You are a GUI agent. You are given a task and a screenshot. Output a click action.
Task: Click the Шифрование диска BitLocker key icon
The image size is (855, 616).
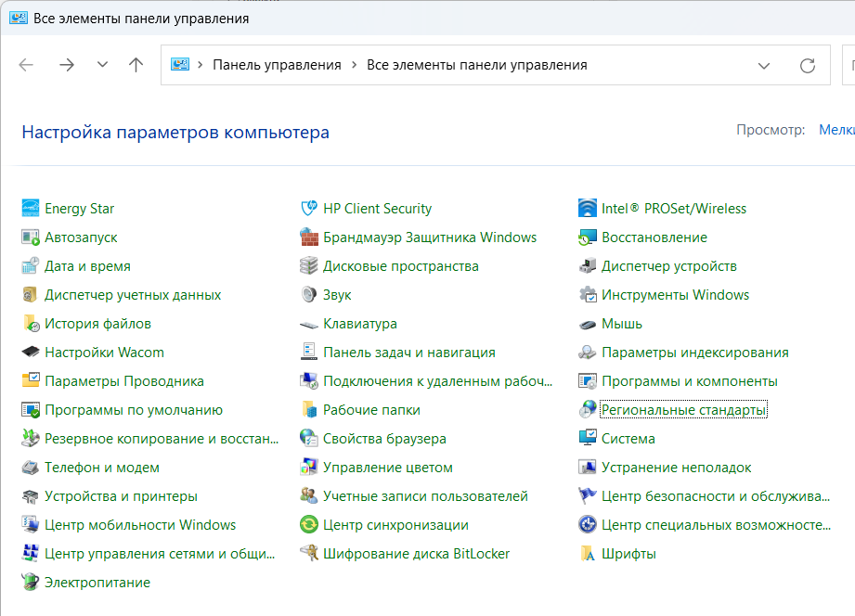pyautogui.click(x=309, y=553)
